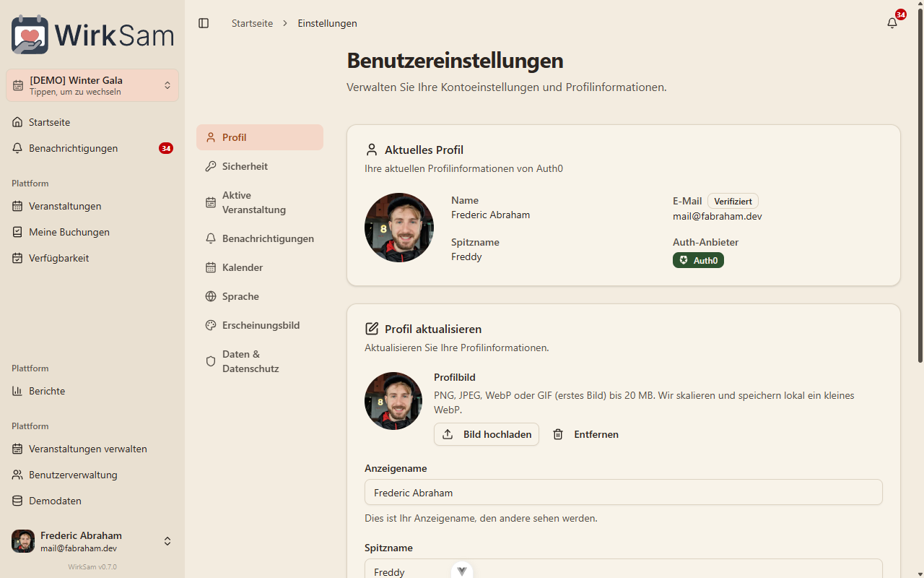Go to Startseite in the sidebar
This screenshot has width=924, height=578.
pyautogui.click(x=92, y=122)
